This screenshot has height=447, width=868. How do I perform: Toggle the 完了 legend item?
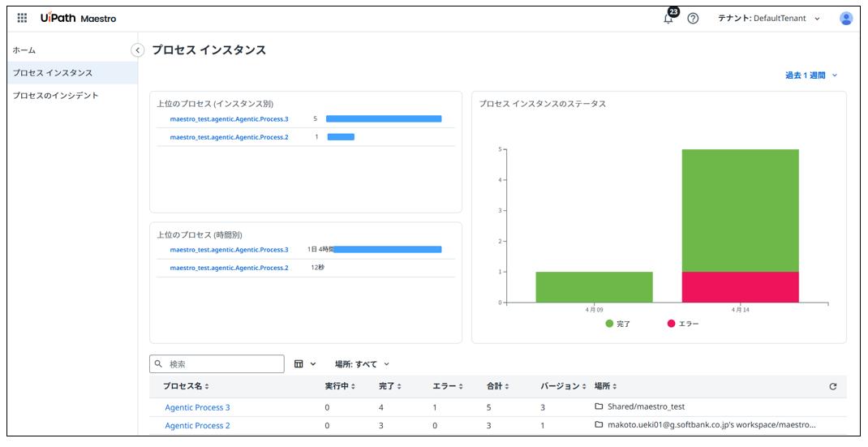pyautogui.click(x=617, y=324)
